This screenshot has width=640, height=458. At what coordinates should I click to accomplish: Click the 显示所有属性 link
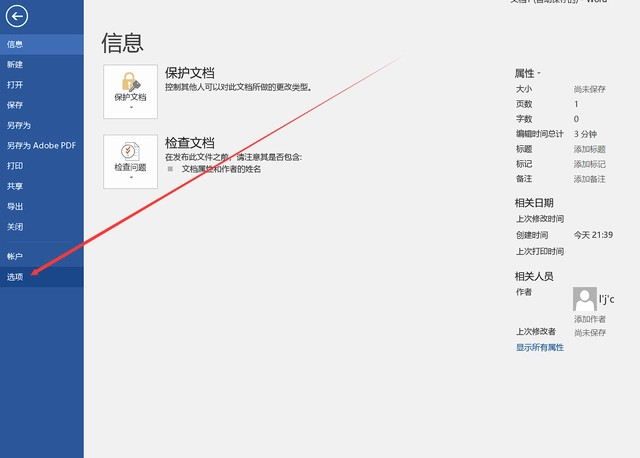(x=540, y=347)
